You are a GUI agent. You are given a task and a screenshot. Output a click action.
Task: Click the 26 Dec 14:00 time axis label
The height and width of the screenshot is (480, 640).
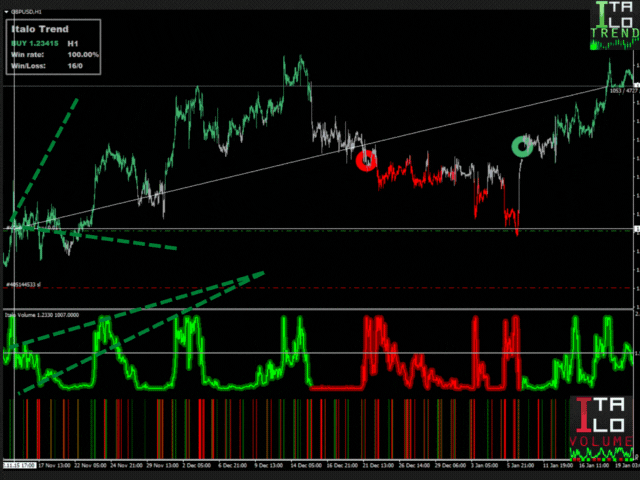pyautogui.click(x=414, y=465)
